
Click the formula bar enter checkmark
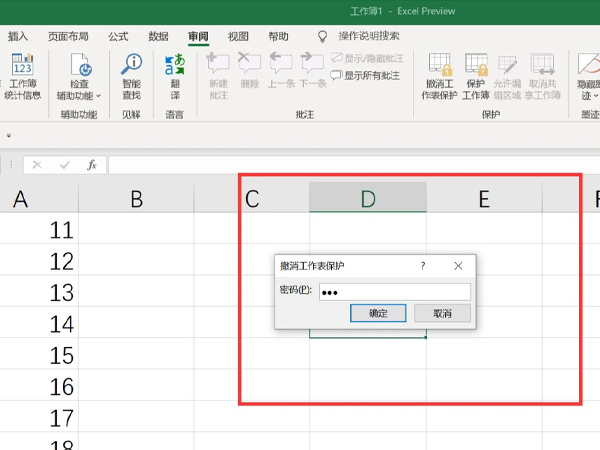tap(65, 165)
